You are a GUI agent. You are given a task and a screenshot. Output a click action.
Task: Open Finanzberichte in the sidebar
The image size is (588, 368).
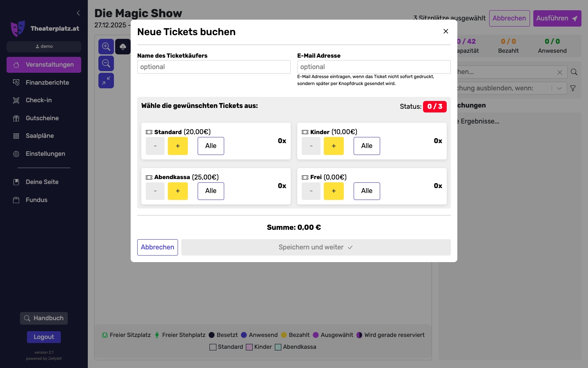click(47, 83)
